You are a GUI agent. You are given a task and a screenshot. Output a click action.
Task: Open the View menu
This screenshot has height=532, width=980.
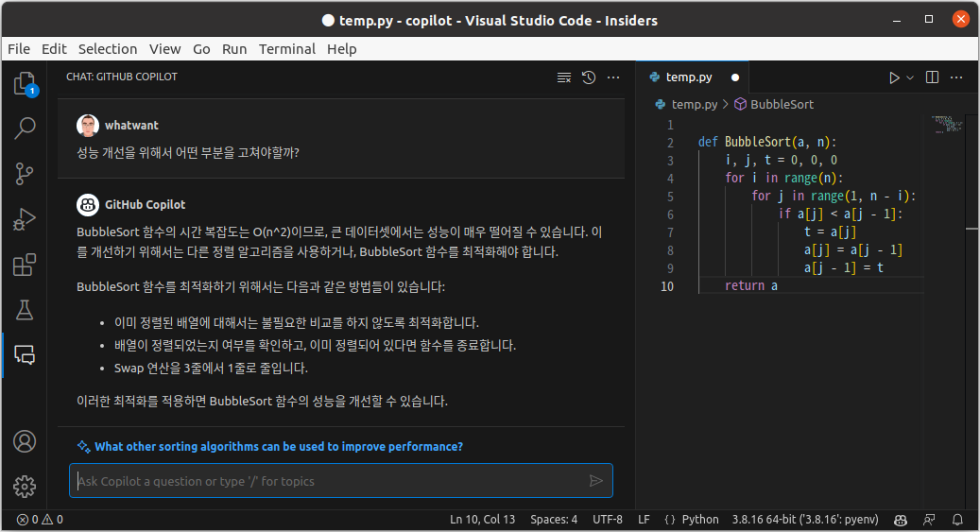pos(165,49)
